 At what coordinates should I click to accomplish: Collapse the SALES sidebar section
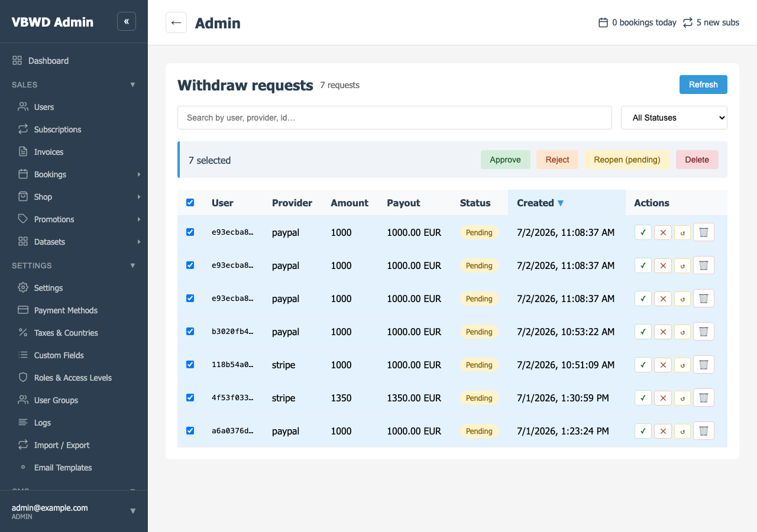132,85
